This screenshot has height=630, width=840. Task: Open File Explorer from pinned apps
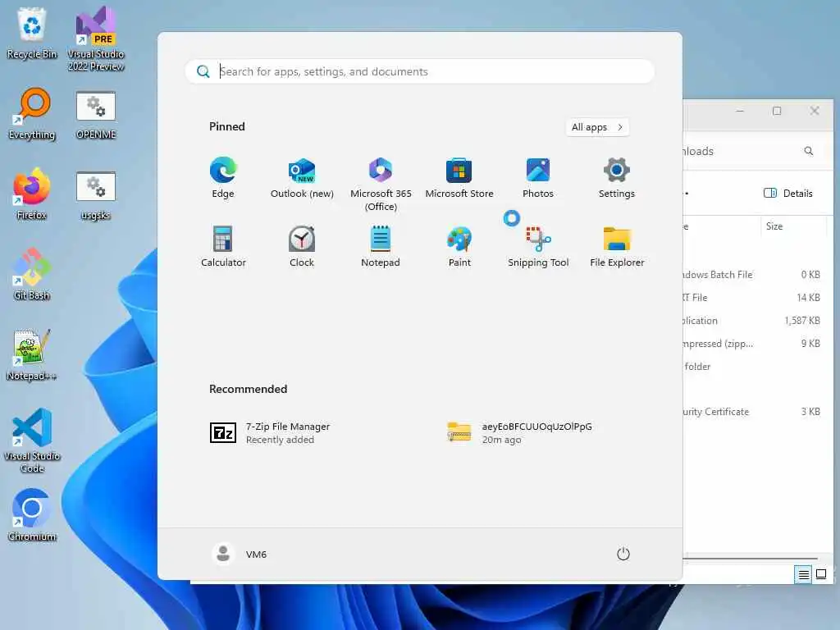617,247
